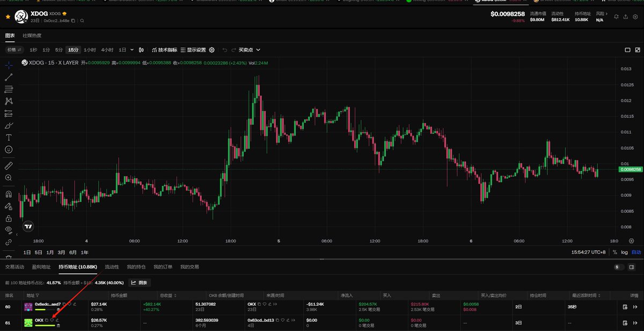Viewport: 644px width, 331px height.
Task: Toggle the 价格 price/market-cap switch
Action: (15, 50)
